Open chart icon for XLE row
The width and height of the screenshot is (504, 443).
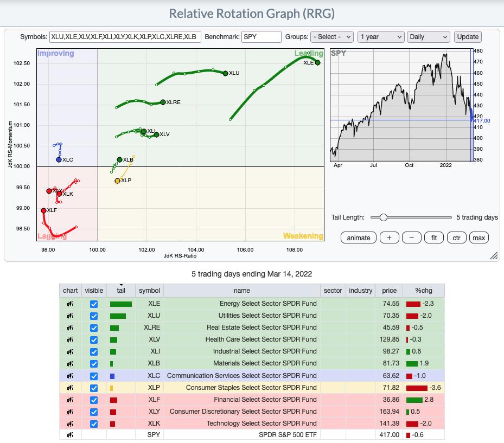[x=70, y=304]
